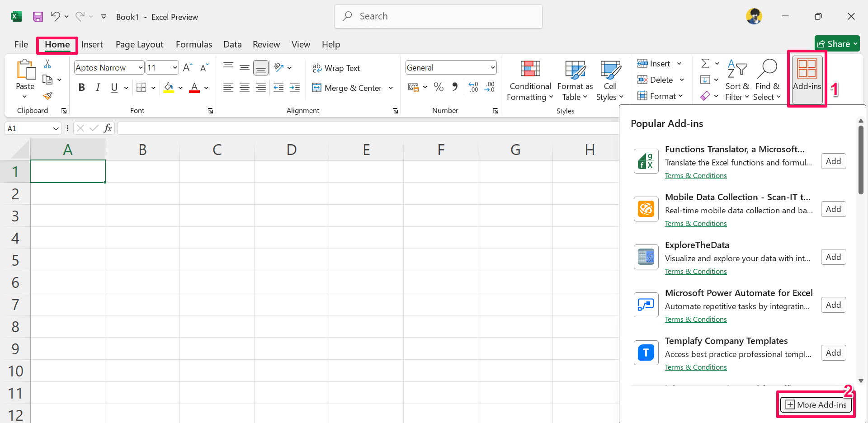Click the Insert Function fx icon

click(x=108, y=128)
